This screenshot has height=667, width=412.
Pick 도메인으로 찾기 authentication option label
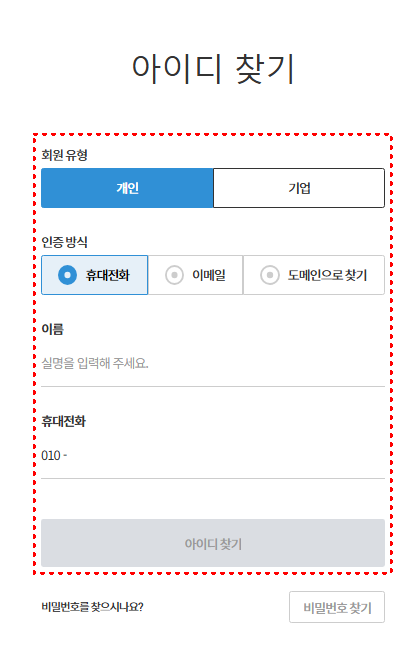(327, 275)
